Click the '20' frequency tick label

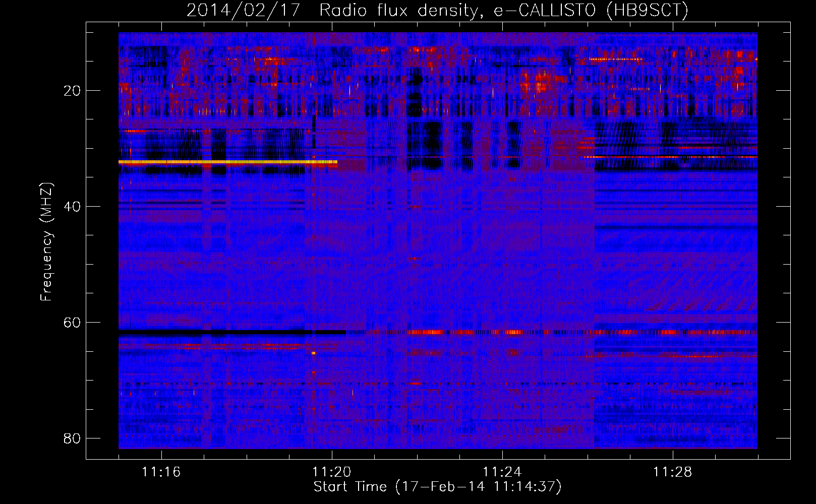pos(73,91)
